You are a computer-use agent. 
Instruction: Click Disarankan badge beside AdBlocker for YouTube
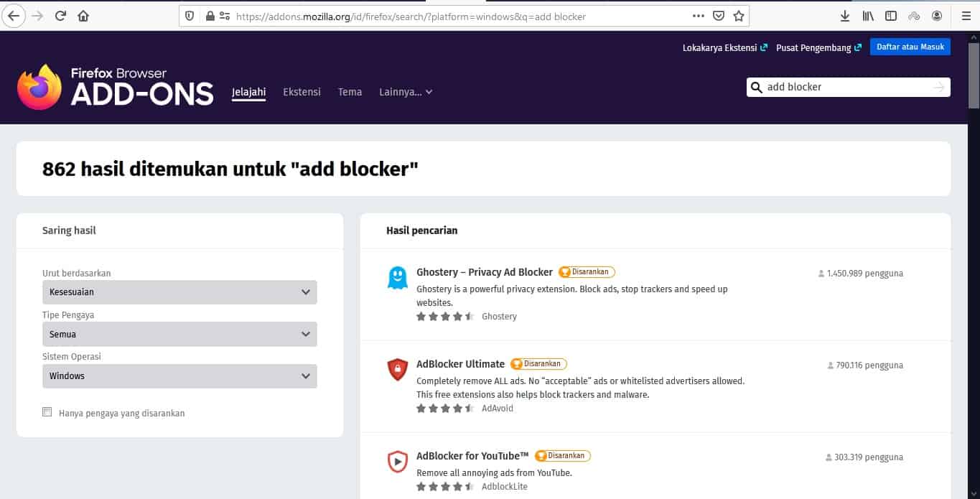pos(562,456)
